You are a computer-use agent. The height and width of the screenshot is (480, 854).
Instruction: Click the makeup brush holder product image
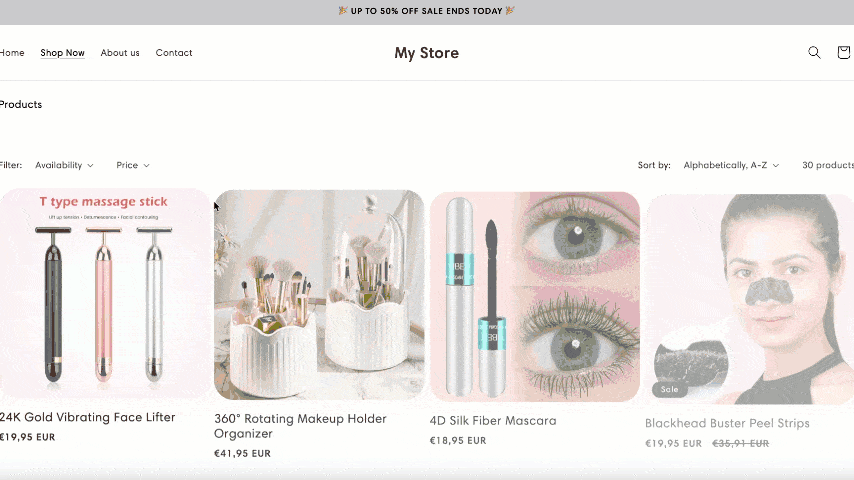tap(319, 295)
